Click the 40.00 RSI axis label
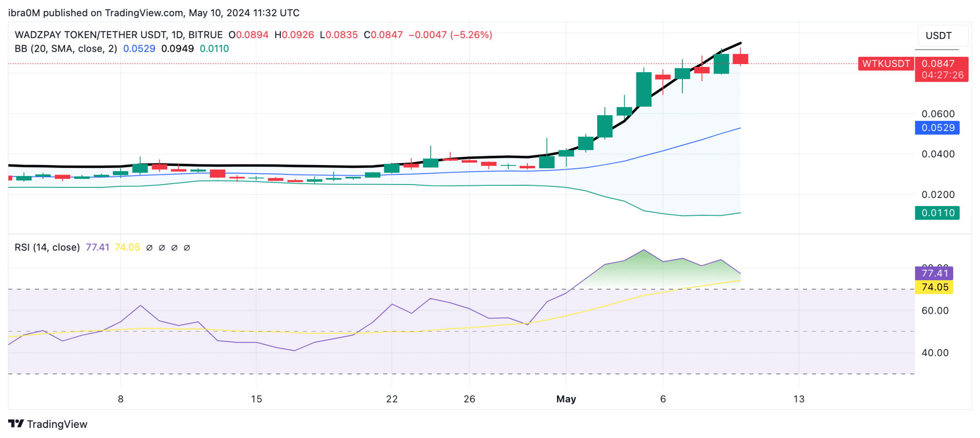Viewport: 980px width, 438px height. click(x=935, y=352)
